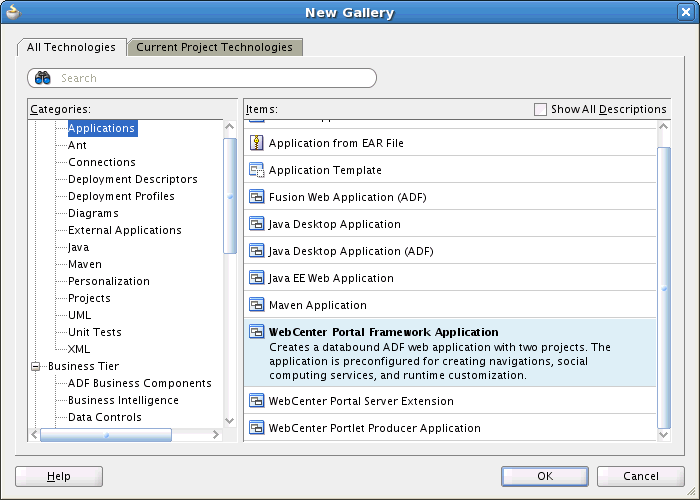Open Help for the New Gallery

(59, 476)
